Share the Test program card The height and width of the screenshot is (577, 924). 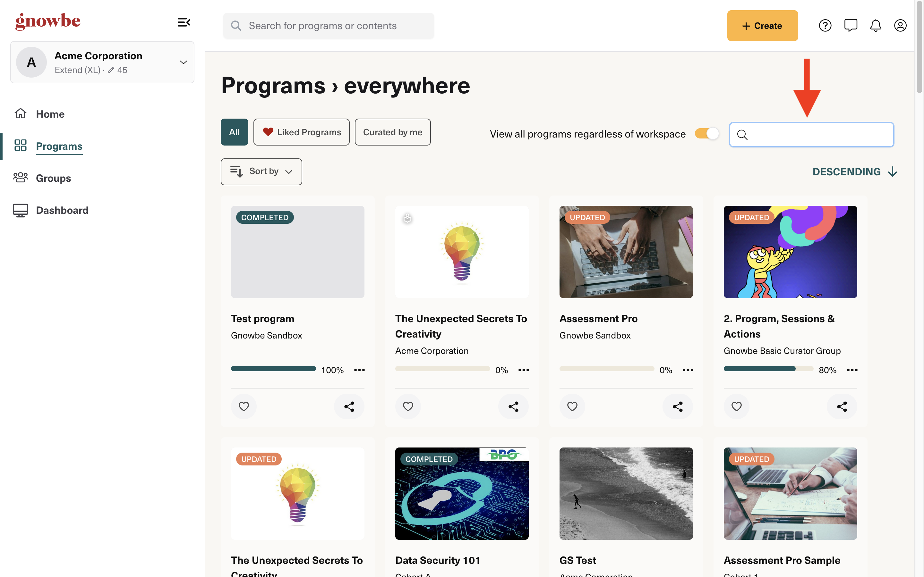click(x=349, y=406)
